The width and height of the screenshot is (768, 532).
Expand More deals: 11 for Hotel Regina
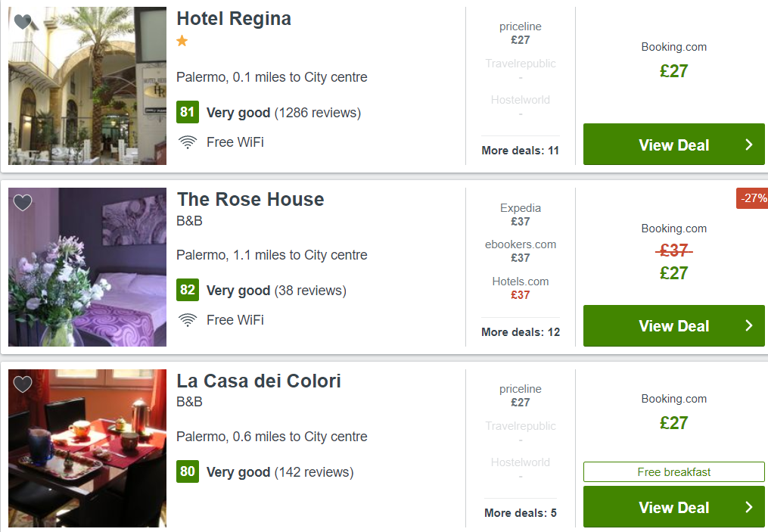click(520, 151)
